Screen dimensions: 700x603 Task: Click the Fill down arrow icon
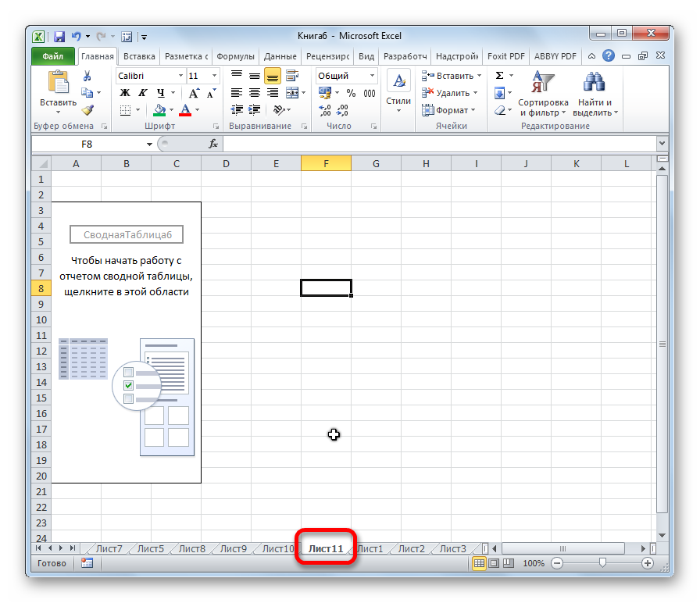click(x=499, y=93)
